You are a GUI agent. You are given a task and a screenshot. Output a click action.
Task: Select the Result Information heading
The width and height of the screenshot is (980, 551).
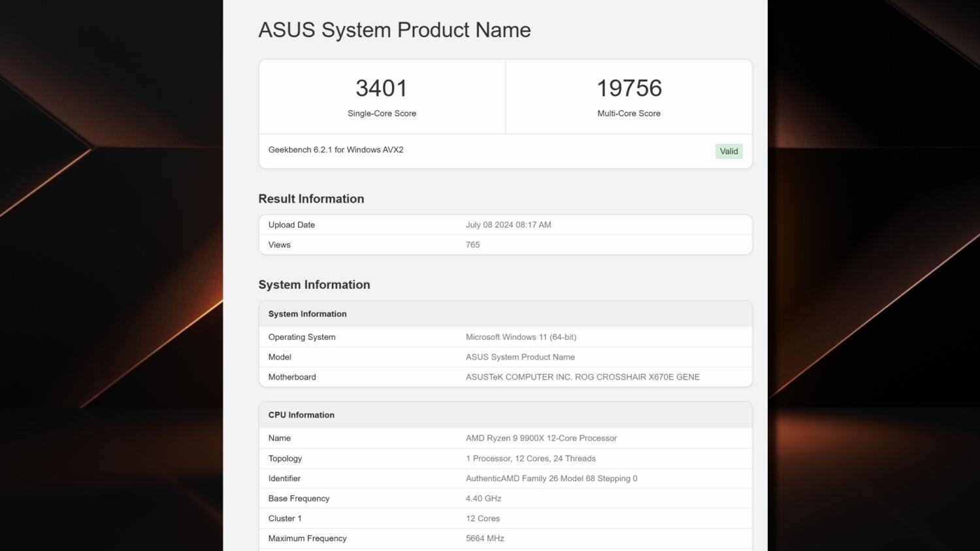click(311, 199)
